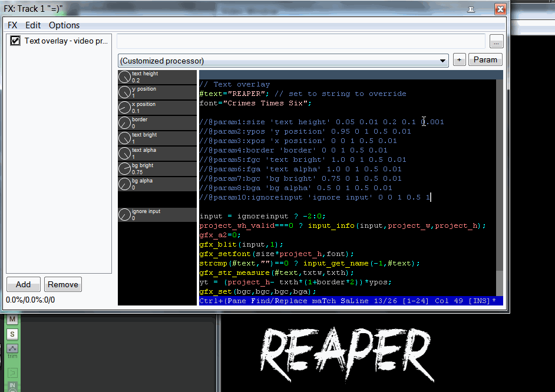Click the //@param4:border code line
Image resolution: width=555 pixels, height=392 pixels.
293,150
